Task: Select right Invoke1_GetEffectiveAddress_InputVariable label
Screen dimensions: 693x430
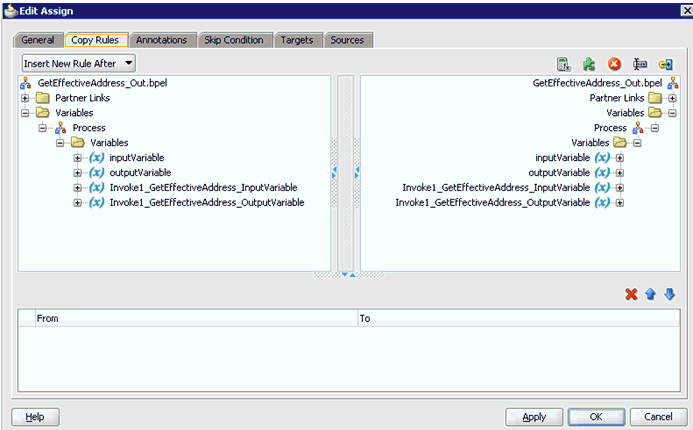Action: [x=496, y=187]
